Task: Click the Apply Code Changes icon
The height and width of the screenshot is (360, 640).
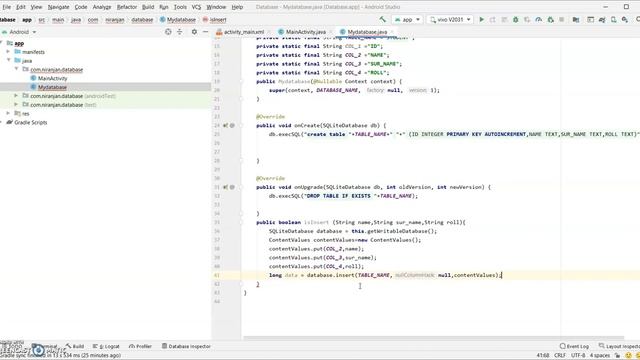Action: [x=504, y=20]
